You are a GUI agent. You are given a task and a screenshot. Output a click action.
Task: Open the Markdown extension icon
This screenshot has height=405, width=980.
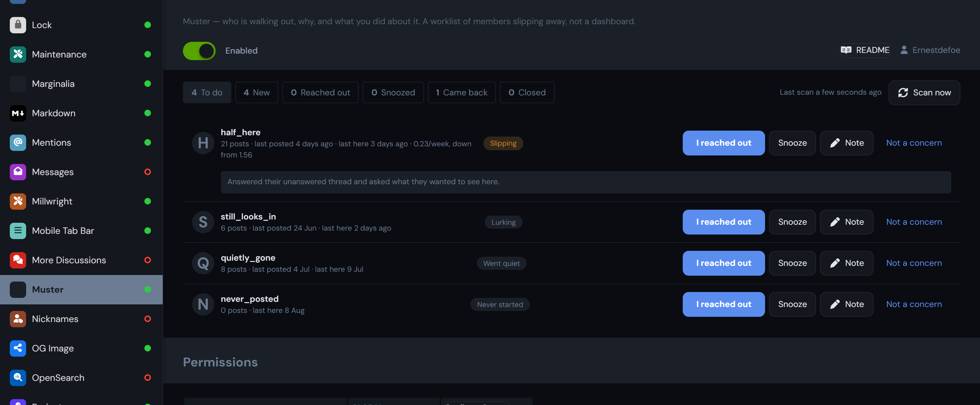[18, 113]
